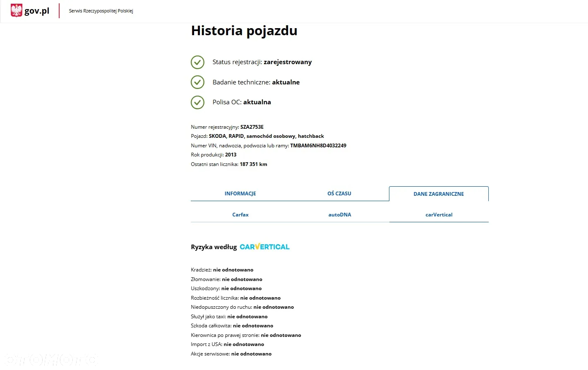Click the Uszkodzony risk row
This screenshot has height=370, width=588.
coord(226,288)
